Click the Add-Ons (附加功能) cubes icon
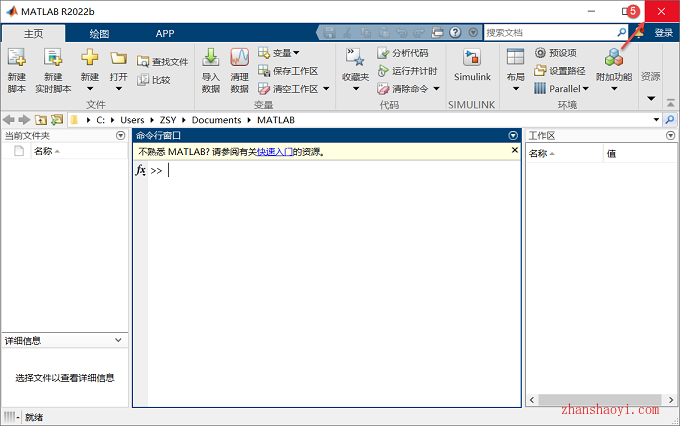680x426 pixels. click(x=614, y=58)
